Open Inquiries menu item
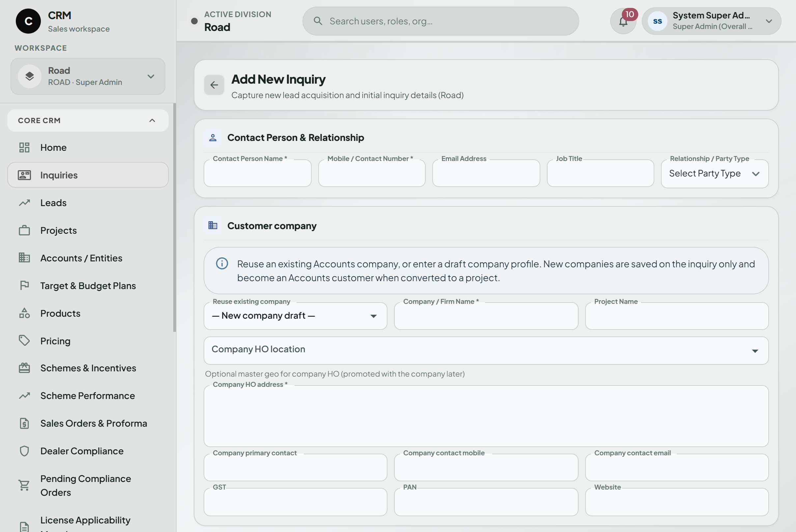This screenshot has width=796, height=532. pos(88,175)
